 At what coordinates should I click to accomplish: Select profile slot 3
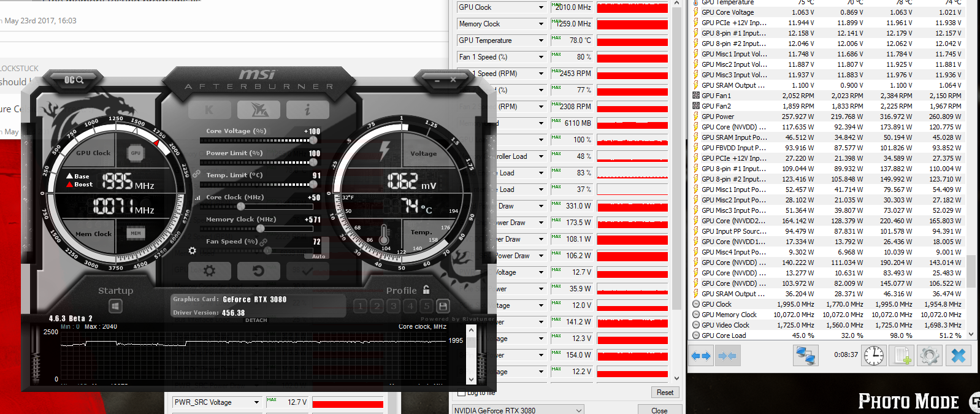pyautogui.click(x=394, y=305)
